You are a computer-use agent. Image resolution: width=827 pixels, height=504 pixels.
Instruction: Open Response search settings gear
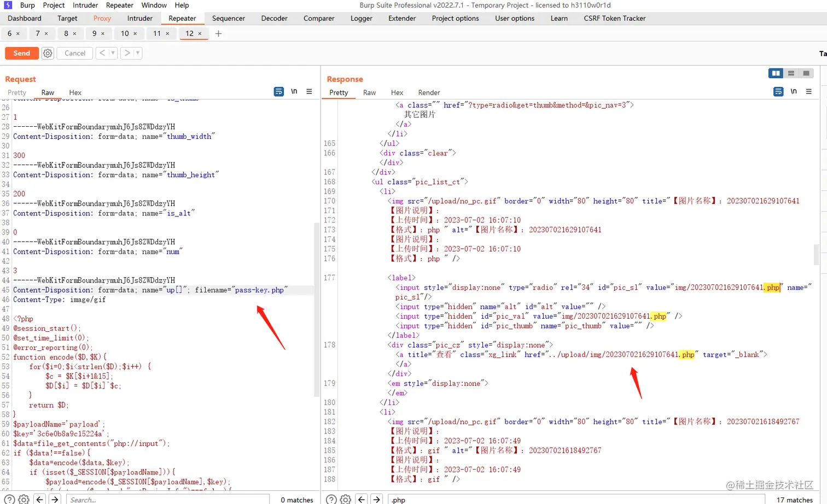click(x=346, y=499)
